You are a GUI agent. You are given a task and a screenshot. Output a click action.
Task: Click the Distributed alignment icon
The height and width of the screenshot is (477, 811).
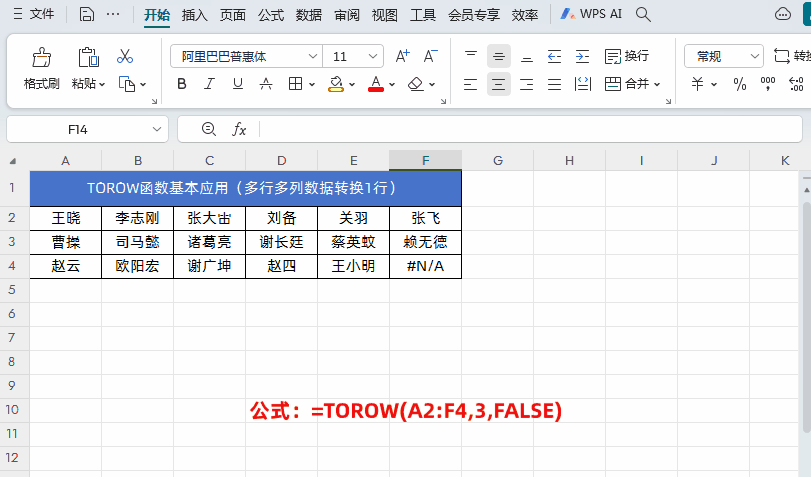582,84
